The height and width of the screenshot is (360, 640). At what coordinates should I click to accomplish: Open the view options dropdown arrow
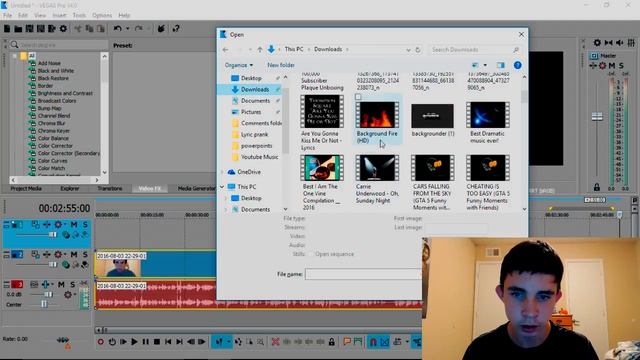click(485, 65)
